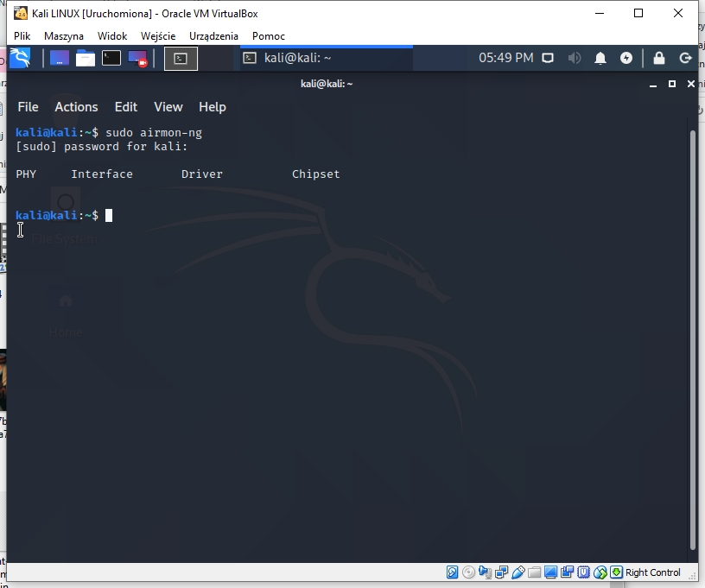Viewport: 705px width, 588px height.
Task: Mute audio via the speaker icon
Action: pos(575,58)
